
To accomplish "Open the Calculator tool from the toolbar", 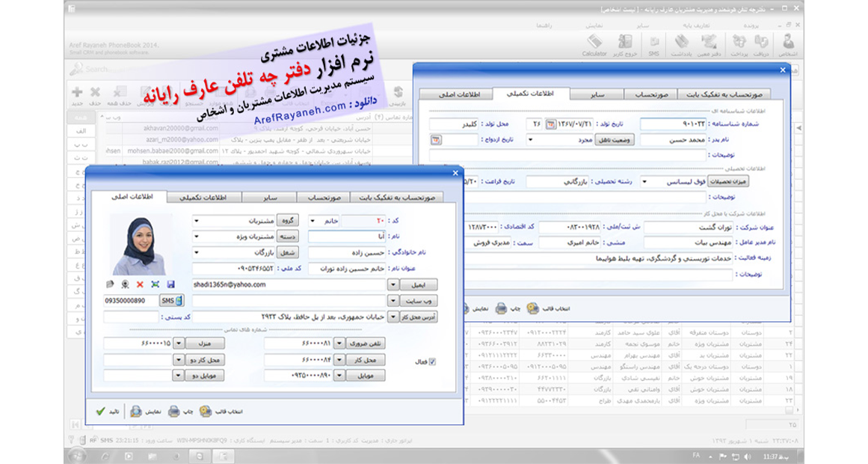I will (x=594, y=43).
